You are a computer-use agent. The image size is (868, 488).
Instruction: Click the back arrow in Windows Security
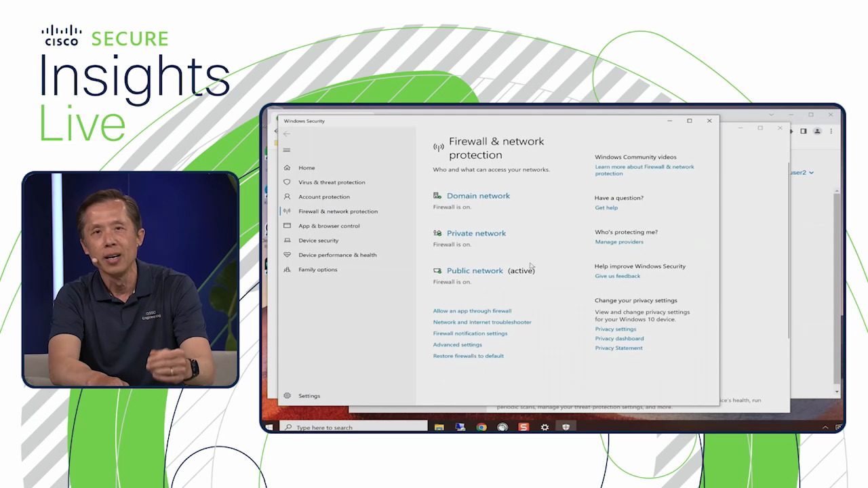[x=287, y=134]
